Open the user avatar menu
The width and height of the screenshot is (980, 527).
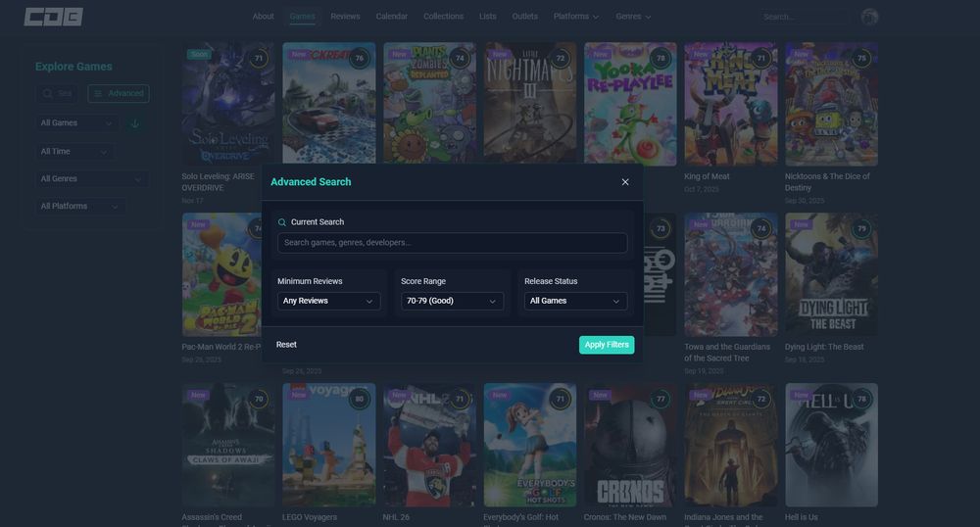click(x=869, y=17)
